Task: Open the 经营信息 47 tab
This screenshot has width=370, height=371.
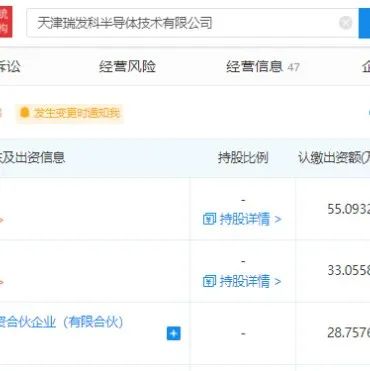Action: 263,67
